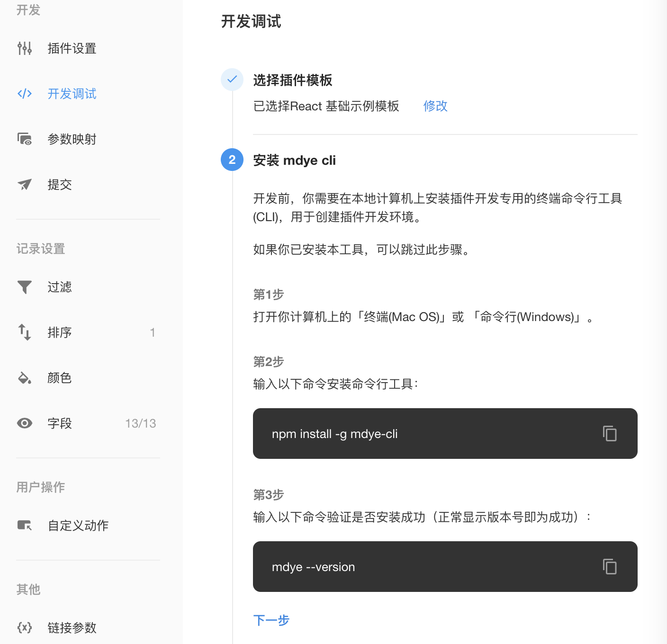Click the sort count 1
This screenshot has width=667, height=644.
tap(153, 332)
